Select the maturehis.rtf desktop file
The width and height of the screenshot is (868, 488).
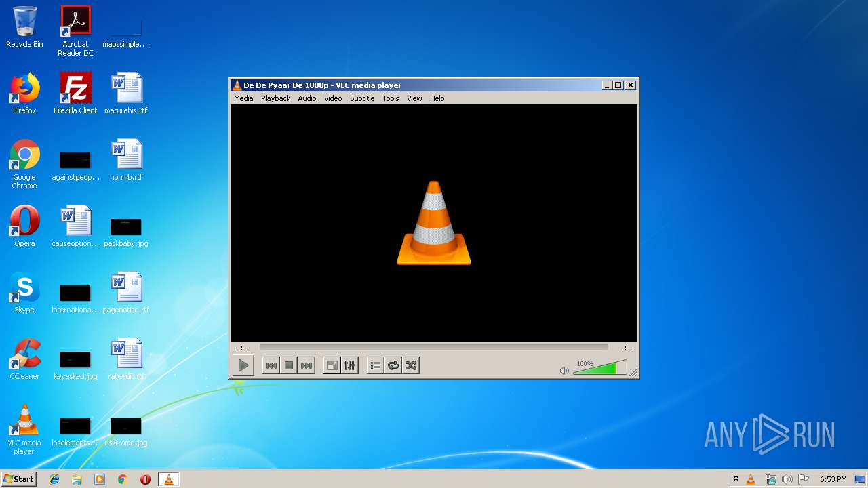126,94
